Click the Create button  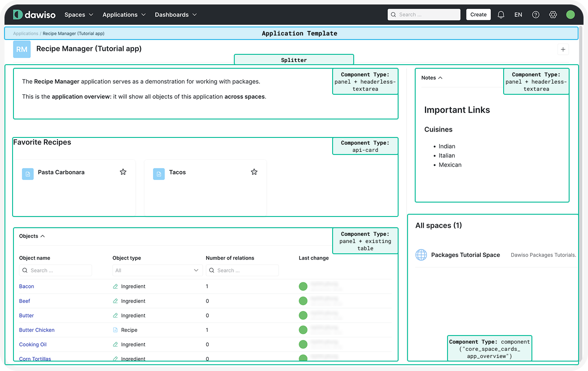coord(478,15)
